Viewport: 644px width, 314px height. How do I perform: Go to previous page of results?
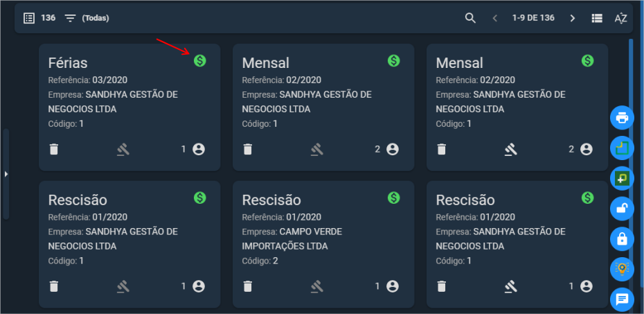coord(495,18)
